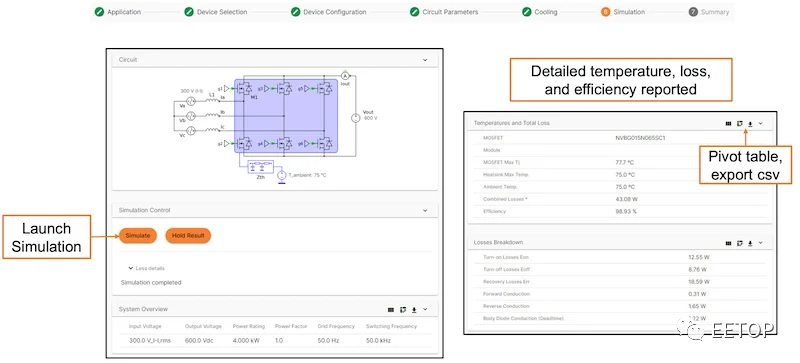This screenshot has width=800, height=363.
Task: Pivot the Temperatures and Total Loss table
Action: click(x=739, y=124)
